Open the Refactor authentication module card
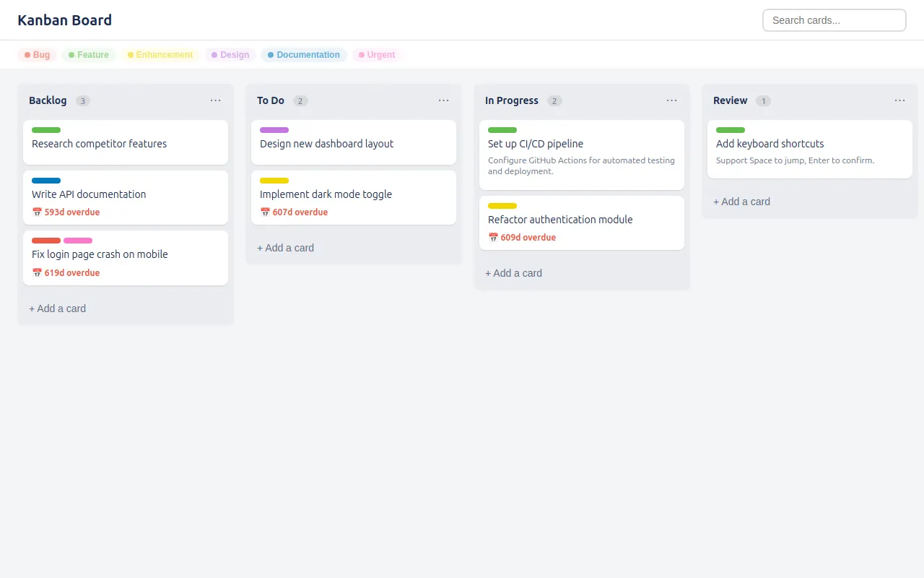 (x=582, y=223)
